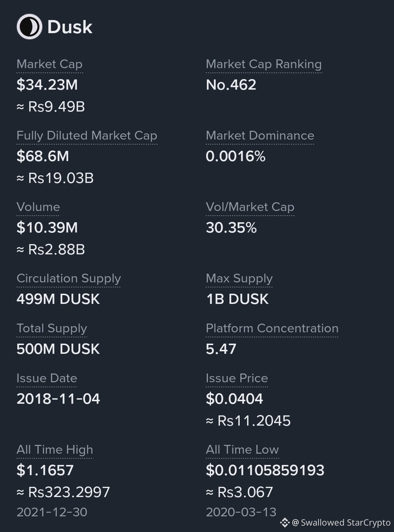Click the $1.1657 all time high value

click(45, 470)
